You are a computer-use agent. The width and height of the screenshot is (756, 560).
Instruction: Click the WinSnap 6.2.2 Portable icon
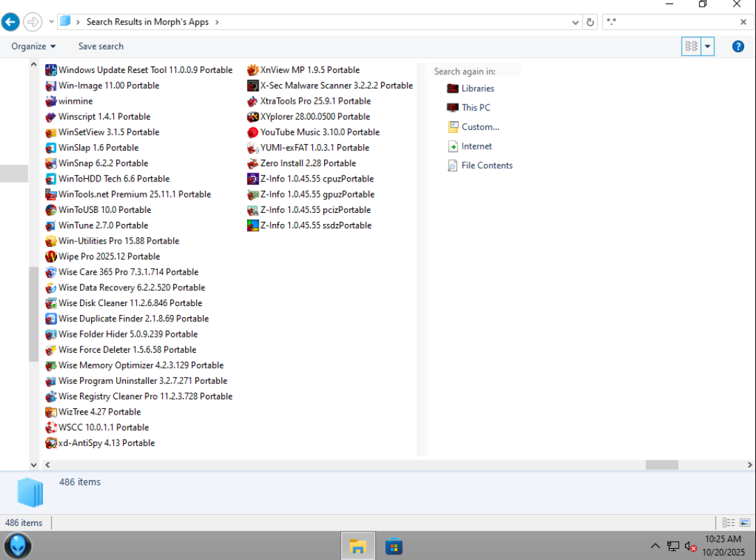(x=51, y=163)
